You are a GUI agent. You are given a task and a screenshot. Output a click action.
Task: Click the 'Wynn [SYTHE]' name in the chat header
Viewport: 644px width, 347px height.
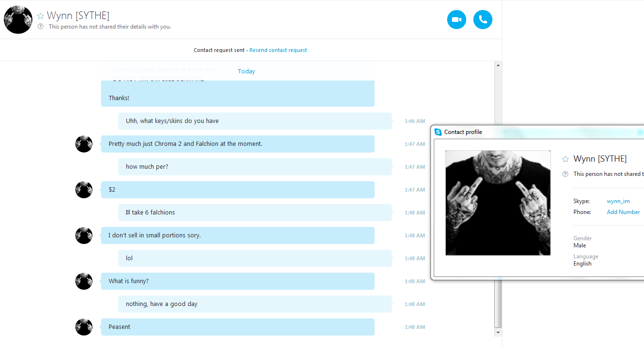click(x=78, y=16)
